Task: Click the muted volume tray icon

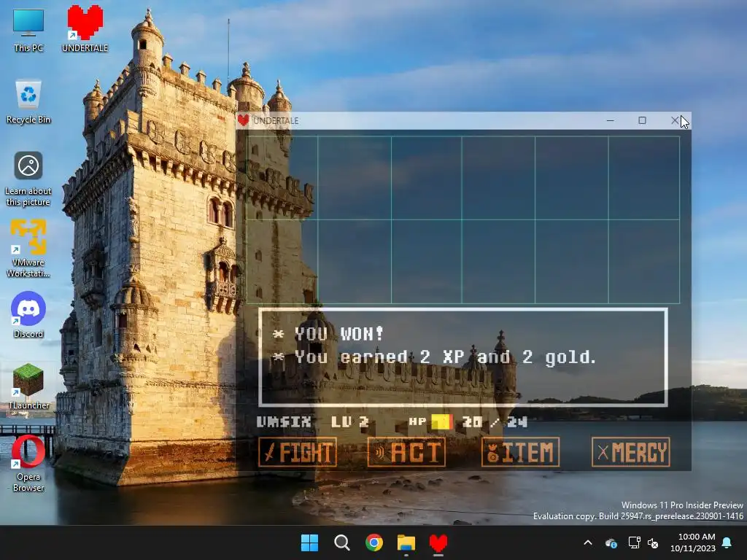Action: [x=653, y=542]
